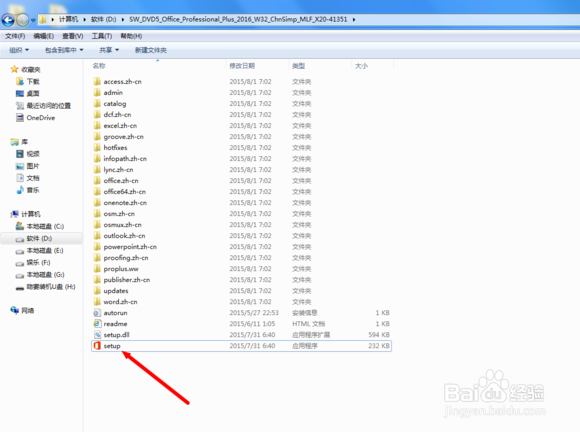Select the word.zh-cn folder icon
The width and height of the screenshot is (580, 432).
[97, 302]
